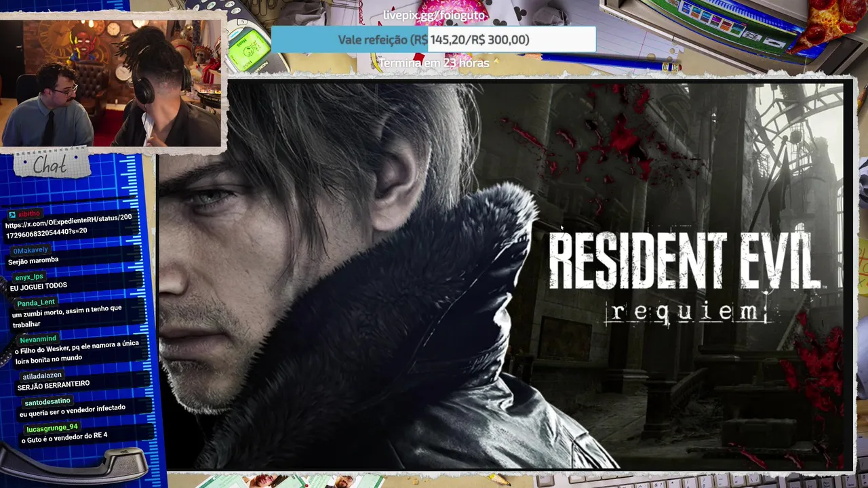868x488 pixels.
Task: Click the message 'eu queria ser o vendedor infectado'
Action: (x=72, y=410)
